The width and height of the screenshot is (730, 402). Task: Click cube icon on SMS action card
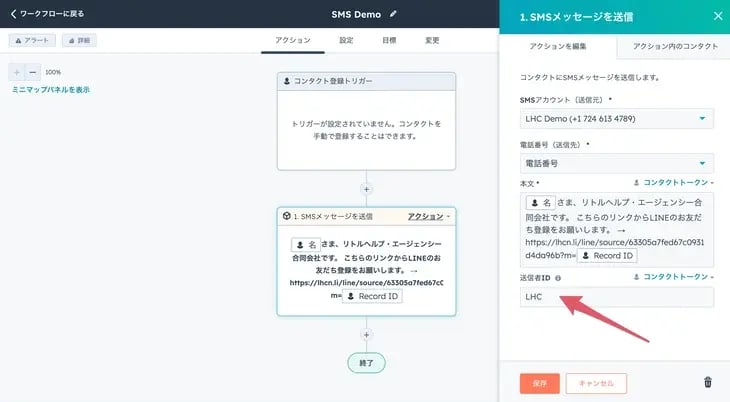tap(286, 216)
